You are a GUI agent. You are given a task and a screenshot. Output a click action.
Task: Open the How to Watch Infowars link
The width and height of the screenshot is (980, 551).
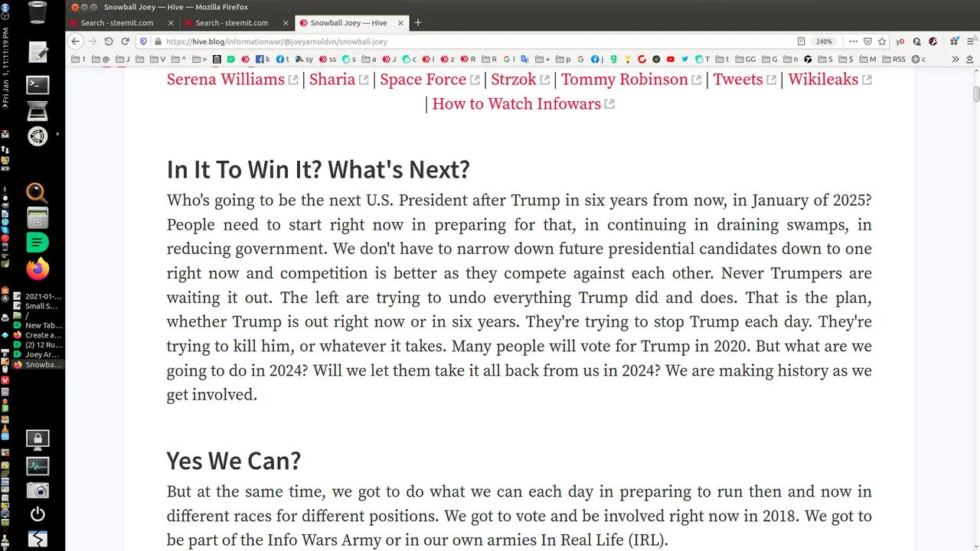coord(517,104)
